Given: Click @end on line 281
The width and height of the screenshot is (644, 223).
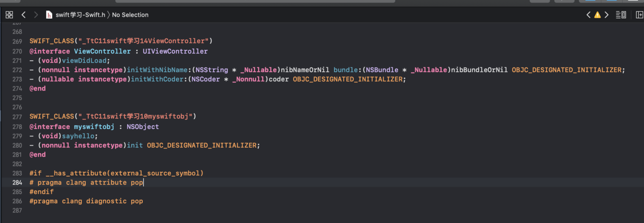Looking at the screenshot, I should [x=37, y=155].
